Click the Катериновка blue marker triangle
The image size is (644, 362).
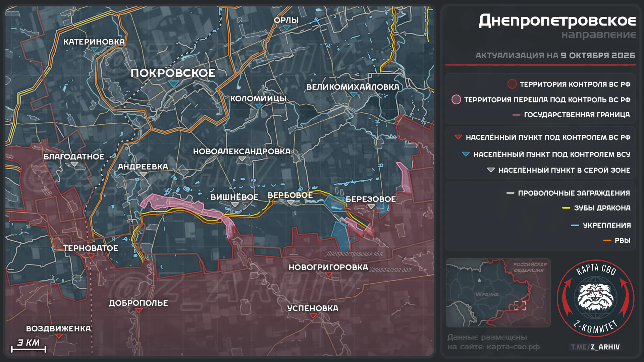point(95,49)
